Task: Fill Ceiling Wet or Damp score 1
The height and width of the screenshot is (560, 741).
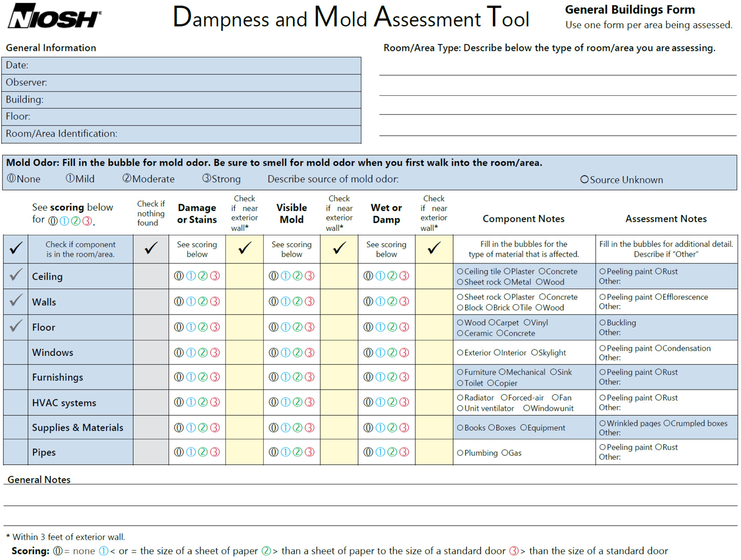Action: [380, 276]
